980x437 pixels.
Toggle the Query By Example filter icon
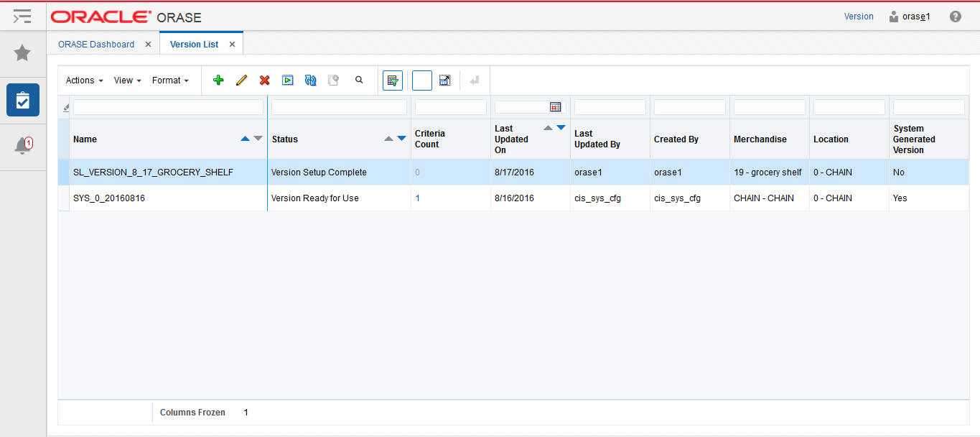(393, 80)
